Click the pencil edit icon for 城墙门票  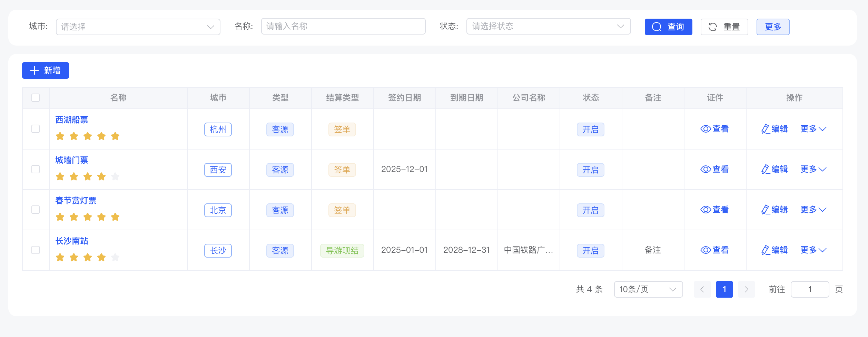click(x=765, y=169)
